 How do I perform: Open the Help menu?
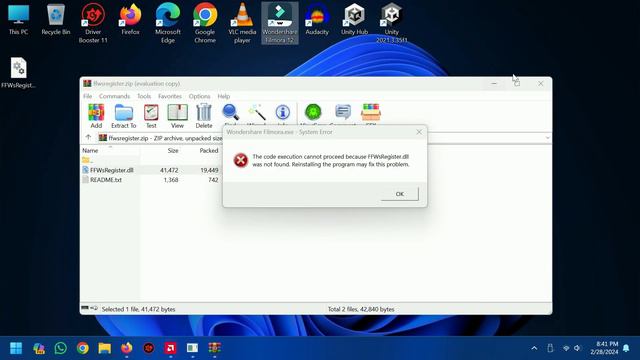point(224,96)
